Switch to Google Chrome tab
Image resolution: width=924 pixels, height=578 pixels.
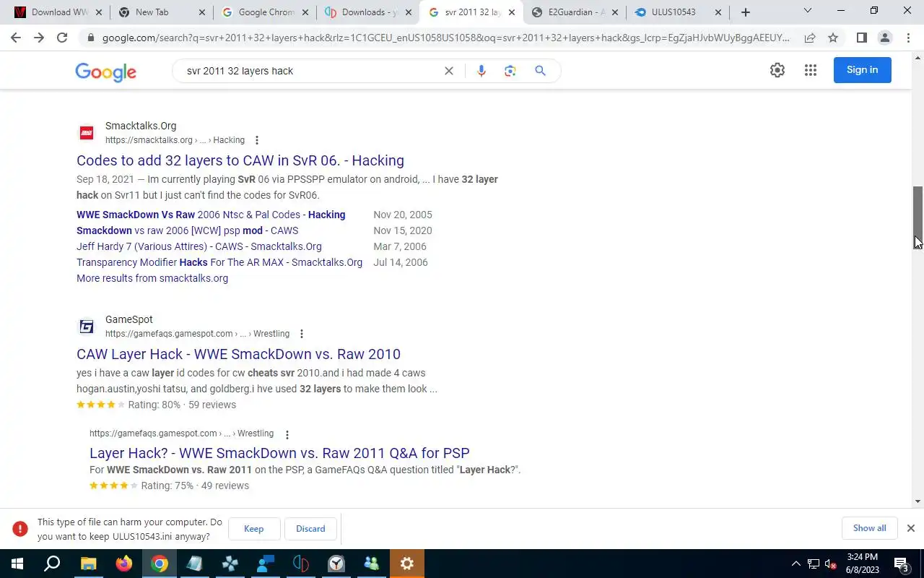click(x=265, y=12)
